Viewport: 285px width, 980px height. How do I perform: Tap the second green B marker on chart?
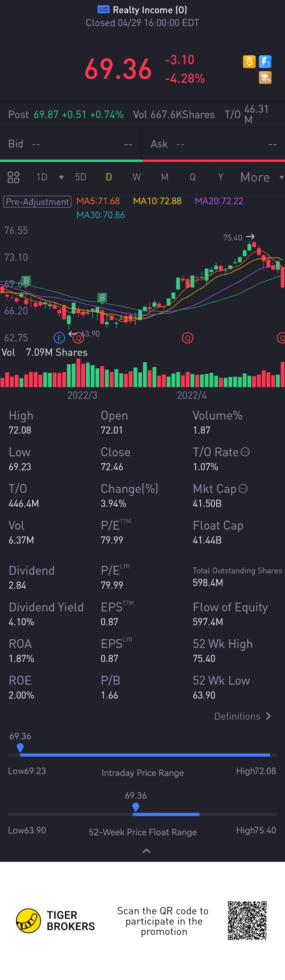[102, 297]
